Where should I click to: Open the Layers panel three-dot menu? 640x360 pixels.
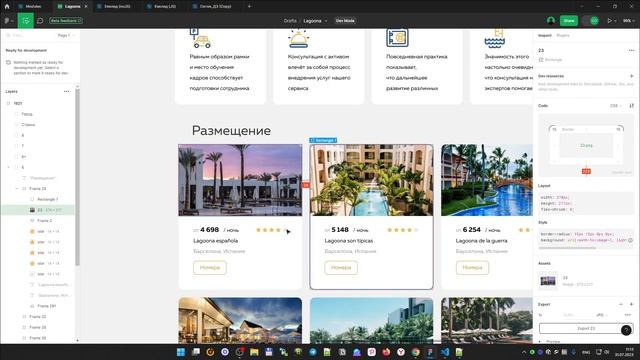(67, 91)
